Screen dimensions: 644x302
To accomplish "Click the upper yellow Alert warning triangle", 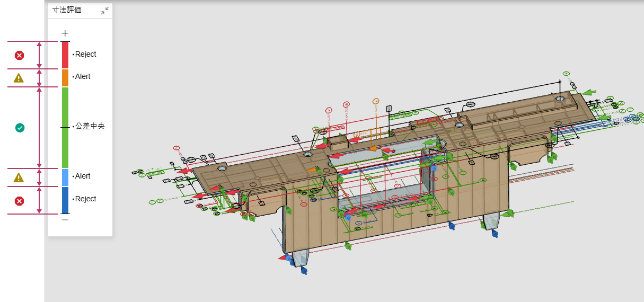I will (x=19, y=78).
